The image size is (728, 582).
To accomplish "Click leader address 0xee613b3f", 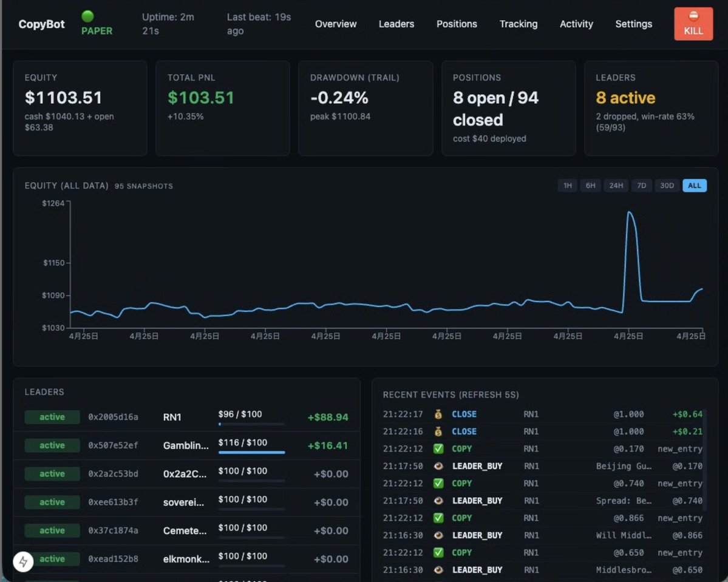I will click(x=114, y=502).
